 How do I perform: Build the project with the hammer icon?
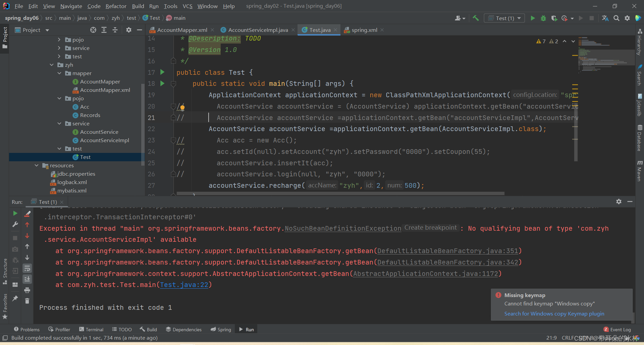(476, 18)
